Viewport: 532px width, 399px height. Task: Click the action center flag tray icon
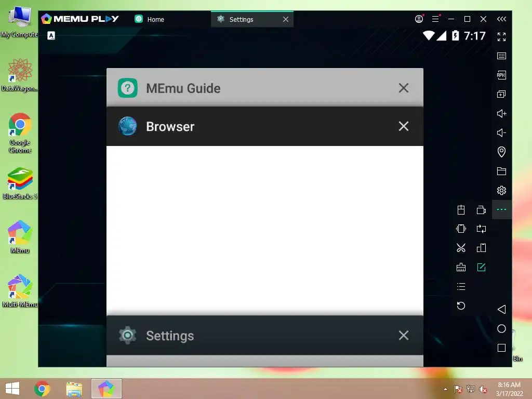458,389
